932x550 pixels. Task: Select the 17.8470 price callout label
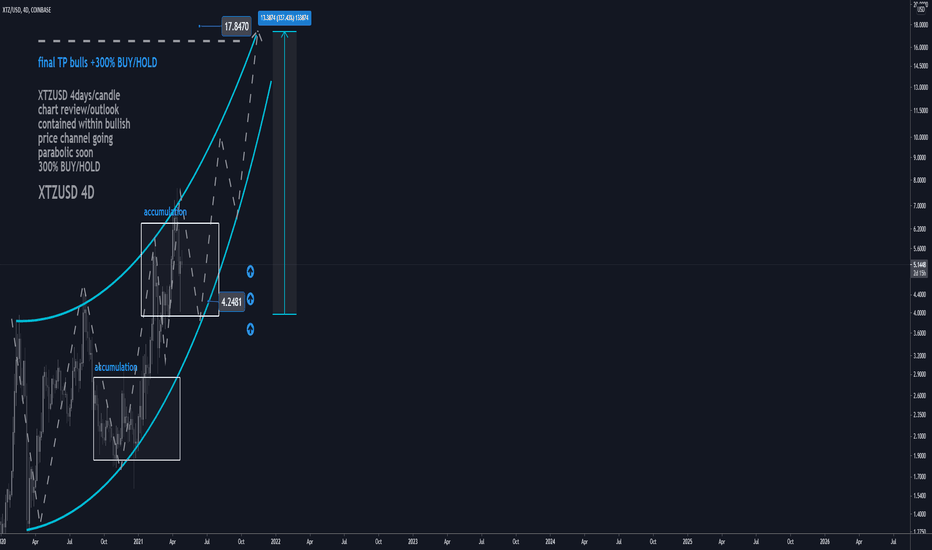tap(237, 26)
